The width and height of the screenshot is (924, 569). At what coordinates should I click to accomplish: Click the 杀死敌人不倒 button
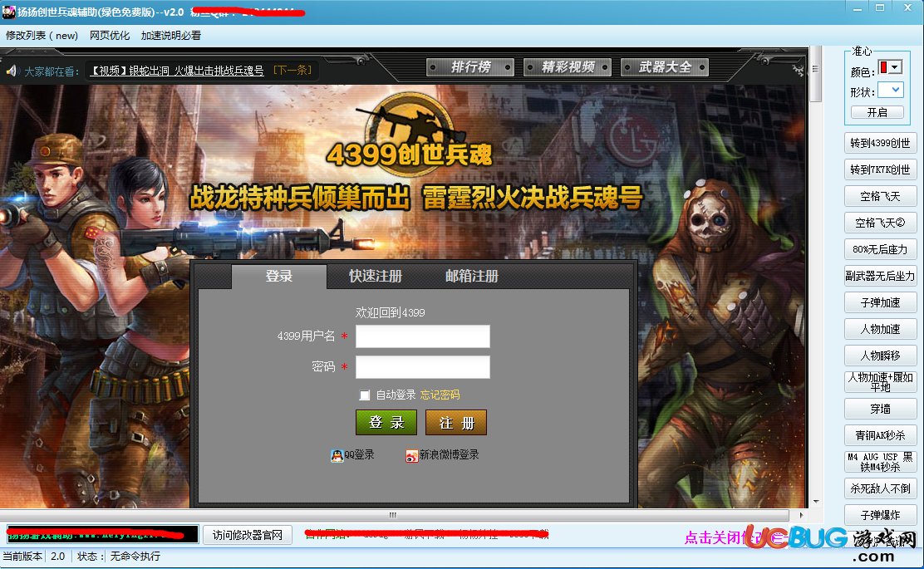(881, 488)
